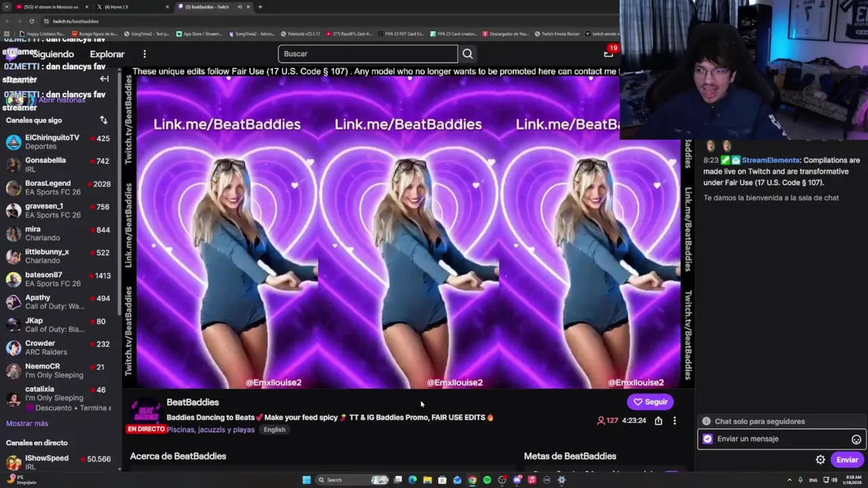This screenshot has height=488, width=868.
Task: Reload the page using browser refresh icon
Action: point(31,21)
